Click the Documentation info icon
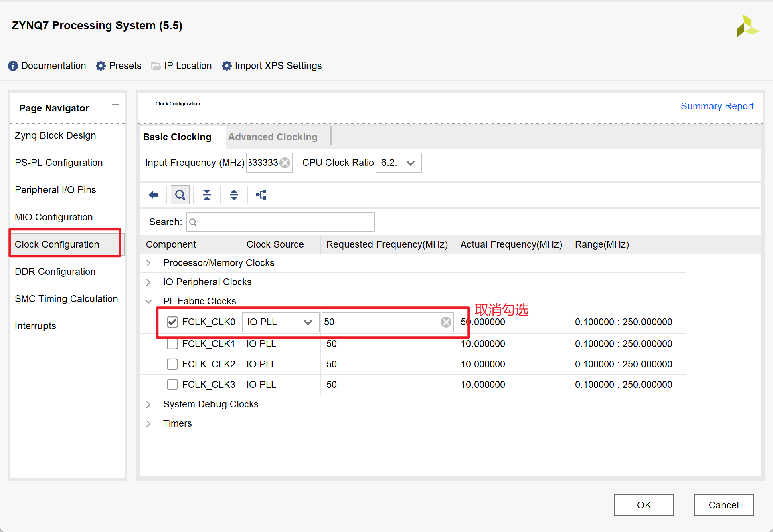Viewport: 773px width, 532px height. [x=13, y=66]
